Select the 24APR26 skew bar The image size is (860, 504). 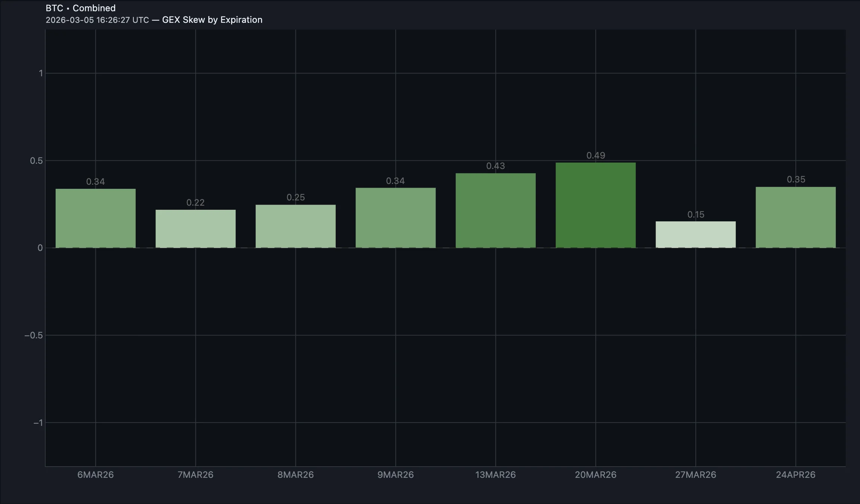tap(796, 217)
